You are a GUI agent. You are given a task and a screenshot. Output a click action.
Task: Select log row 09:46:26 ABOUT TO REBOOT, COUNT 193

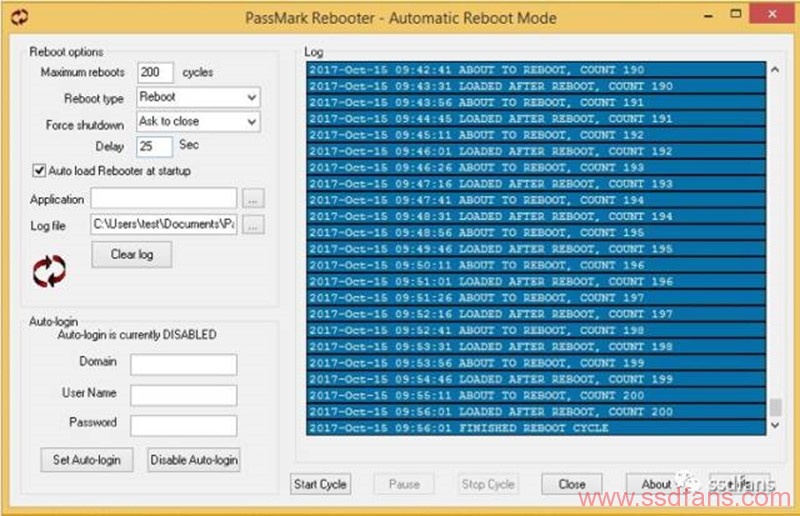tap(536, 168)
